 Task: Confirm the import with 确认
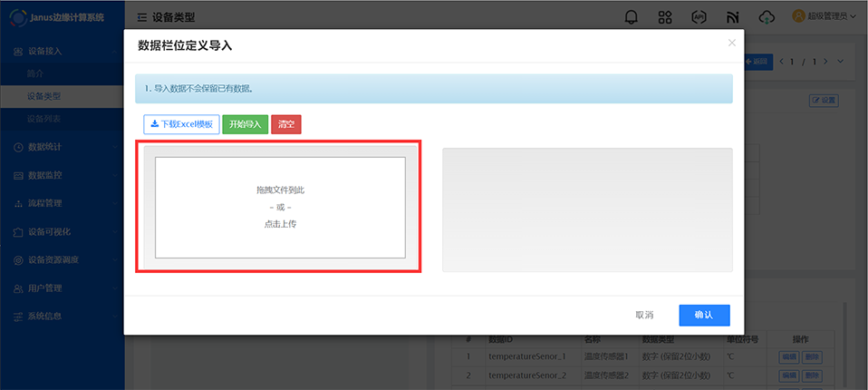click(704, 315)
